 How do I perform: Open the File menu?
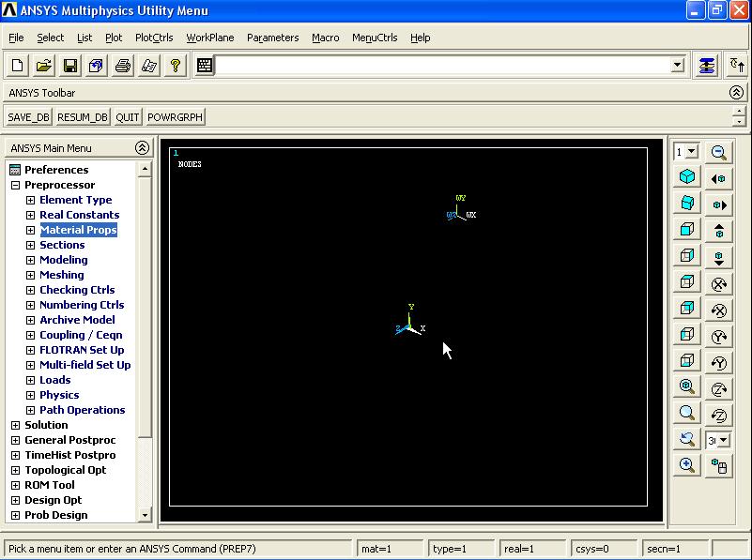pyautogui.click(x=16, y=38)
